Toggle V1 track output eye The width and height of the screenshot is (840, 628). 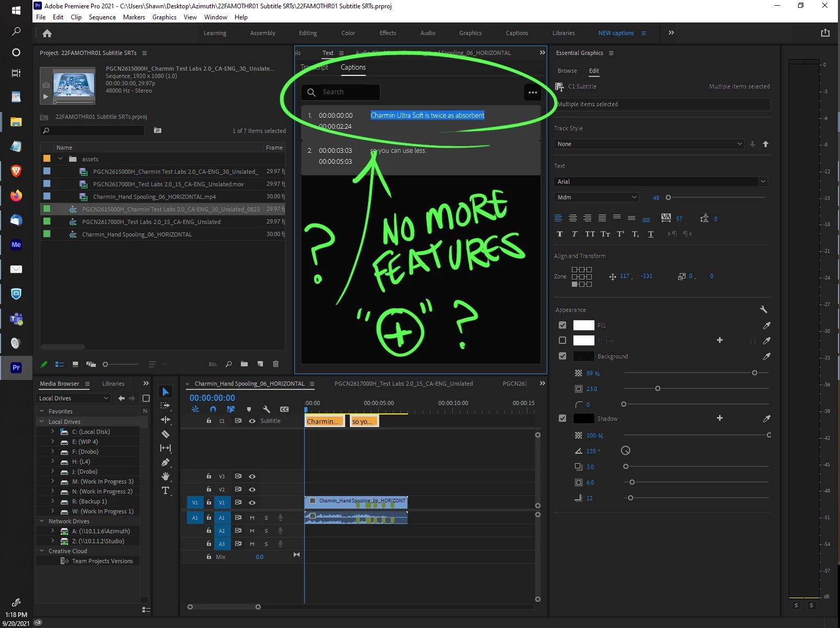[x=252, y=502]
